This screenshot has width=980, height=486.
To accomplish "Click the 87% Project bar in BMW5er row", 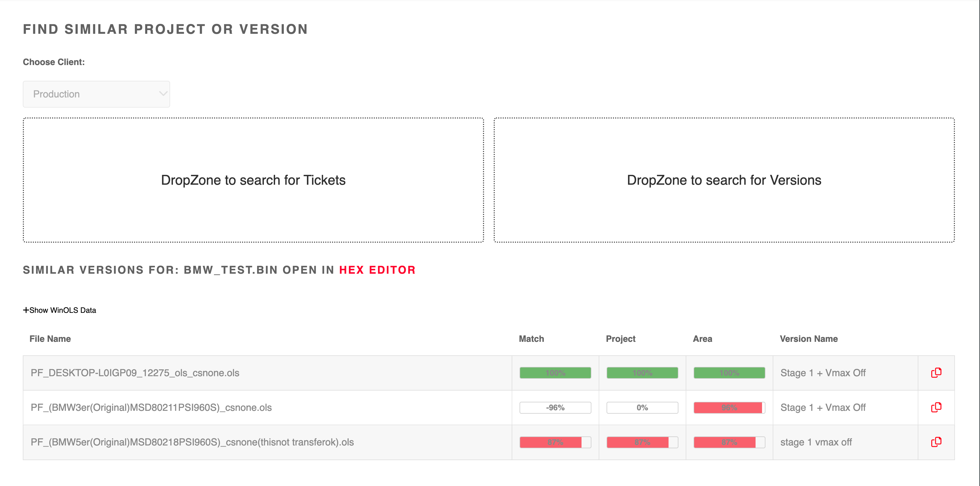I will 642,442.
